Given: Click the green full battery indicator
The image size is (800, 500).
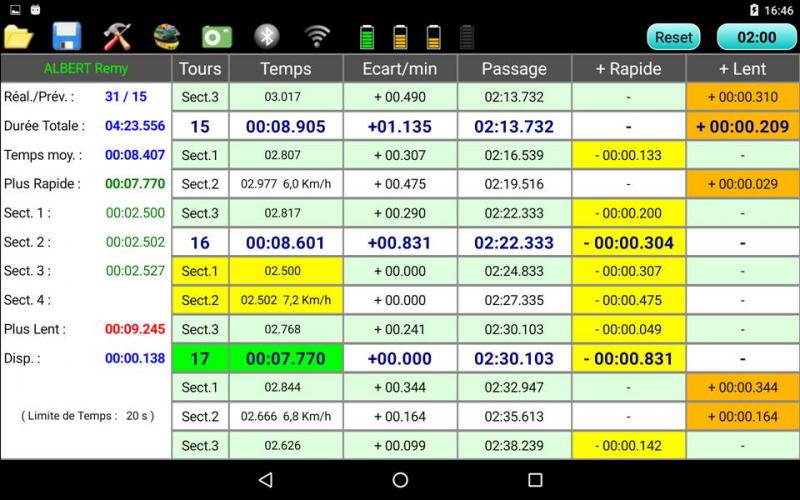Looking at the screenshot, I should 367,37.
